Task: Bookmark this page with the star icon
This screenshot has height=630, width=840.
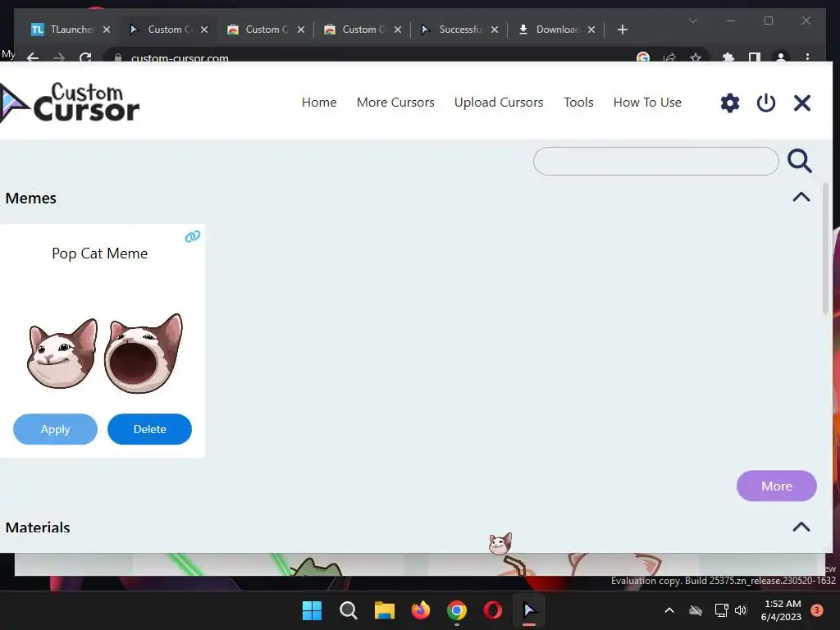Action: (696, 57)
